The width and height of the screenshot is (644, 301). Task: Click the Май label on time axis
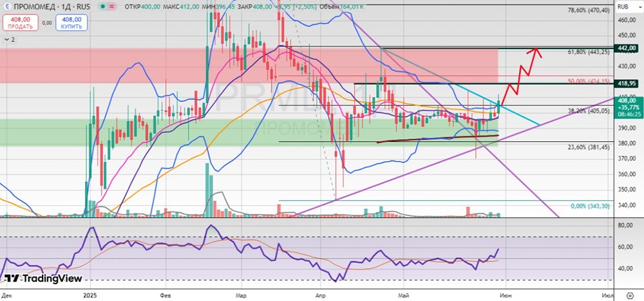pyautogui.click(x=404, y=295)
